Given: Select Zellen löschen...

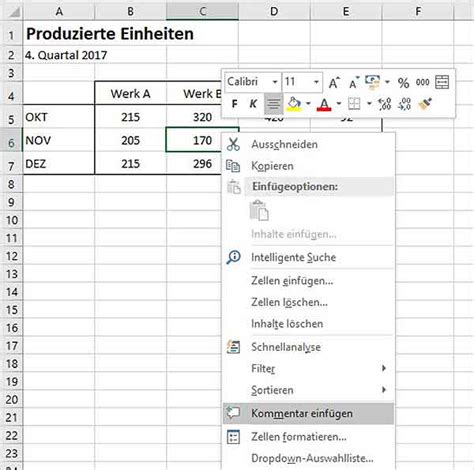Looking at the screenshot, I should click(x=308, y=302).
